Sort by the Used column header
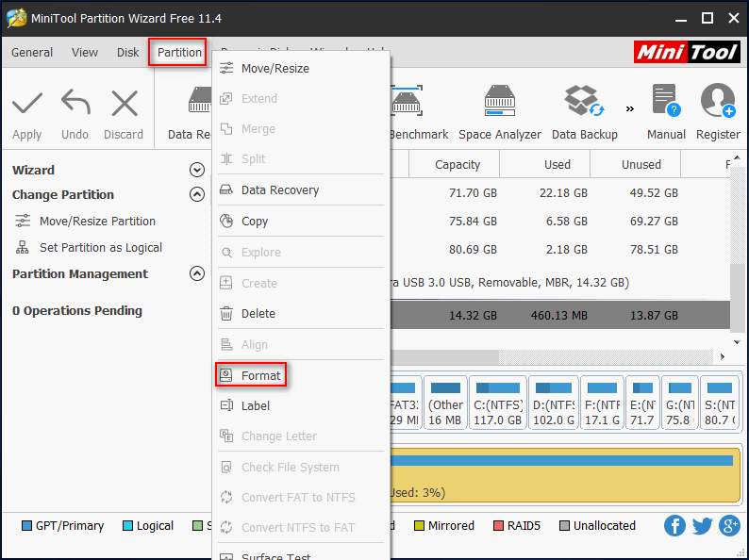This screenshot has height=560, width=749. (545, 164)
